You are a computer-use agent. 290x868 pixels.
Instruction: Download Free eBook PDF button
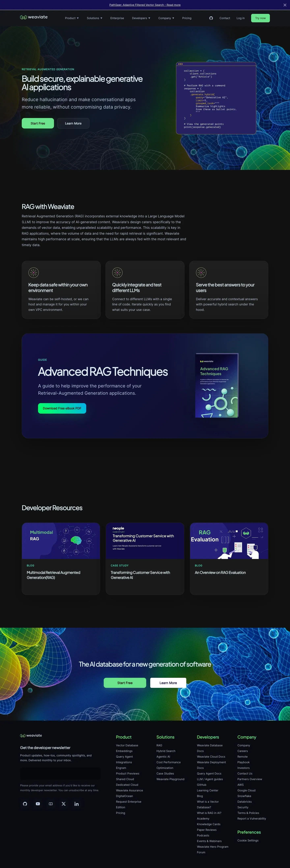[62, 408]
